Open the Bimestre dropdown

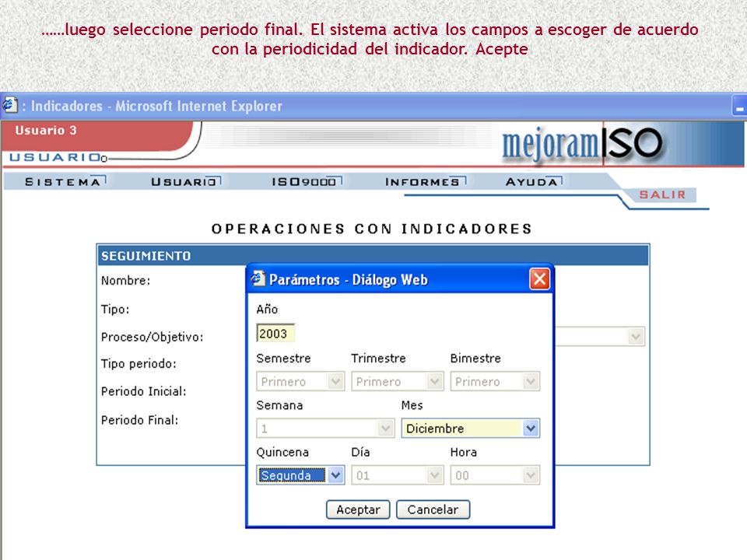495,381
